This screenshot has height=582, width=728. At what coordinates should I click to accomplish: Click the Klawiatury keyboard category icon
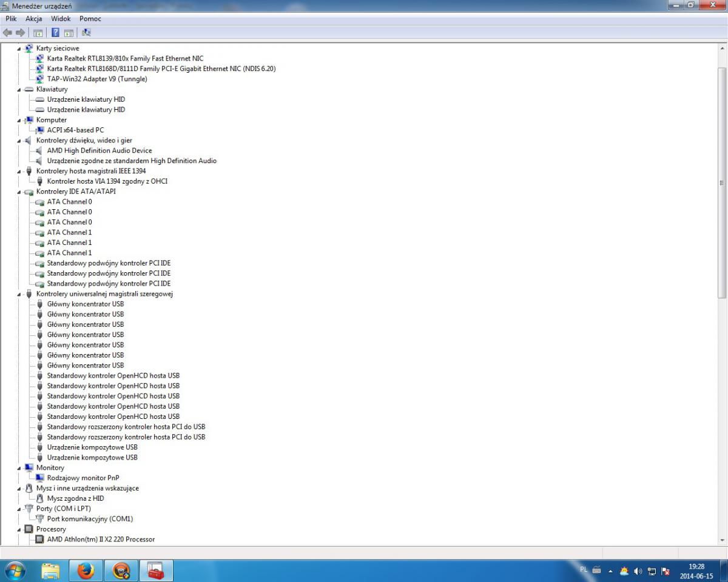(x=29, y=89)
